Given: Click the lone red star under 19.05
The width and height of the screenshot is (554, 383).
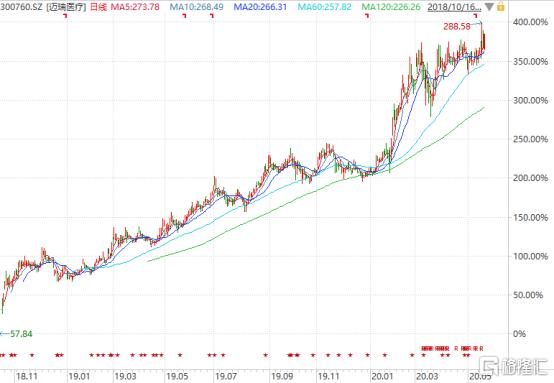Looking at the screenshot, I should point(180,355).
